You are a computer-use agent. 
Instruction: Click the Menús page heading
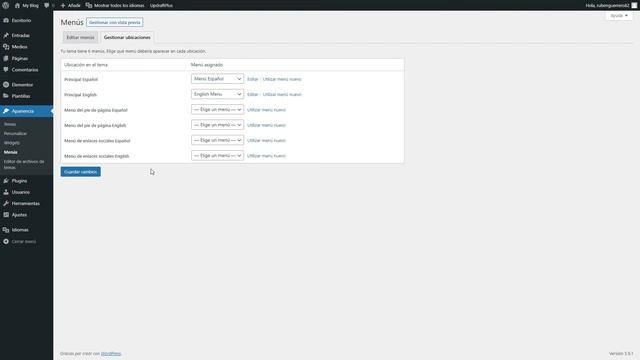[72, 22]
